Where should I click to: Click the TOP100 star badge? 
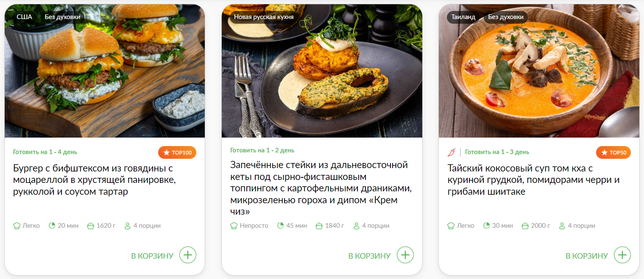[177, 152]
